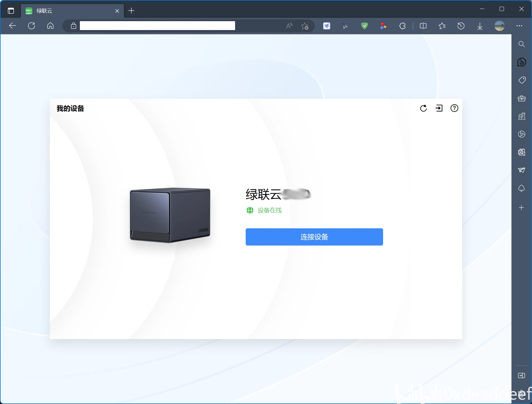Click the logout arrow icon in device panel
The height and width of the screenshot is (404, 532).
point(439,108)
